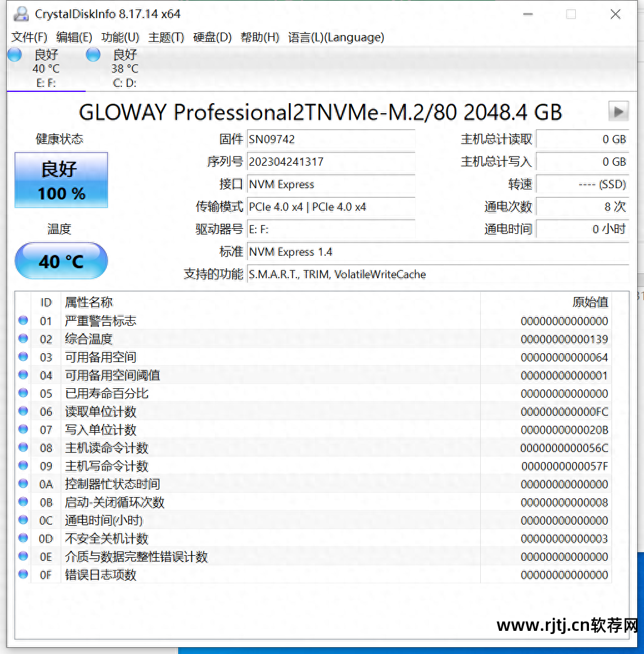Screen dimensions: 644x654
Task: Click the blue health dot above C: D: drive
Action: click(93, 54)
